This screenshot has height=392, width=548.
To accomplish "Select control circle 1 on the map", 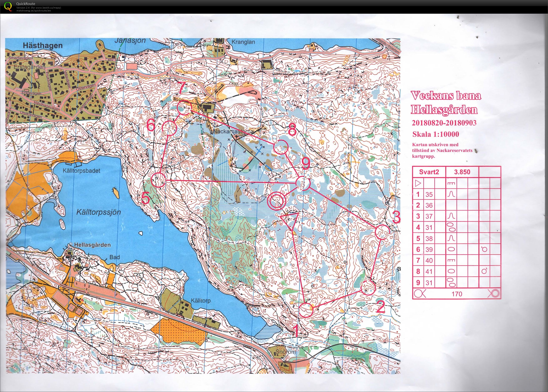I will point(306,310).
